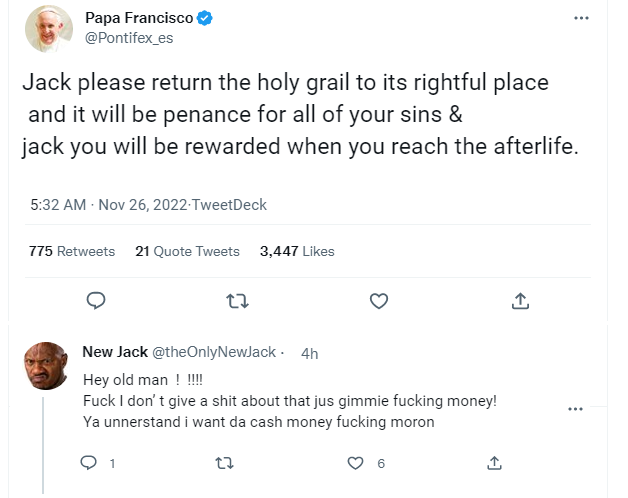Screen dimensions: 628x498
Task: Open Papa Francisco's profile picture
Action: 45,30
